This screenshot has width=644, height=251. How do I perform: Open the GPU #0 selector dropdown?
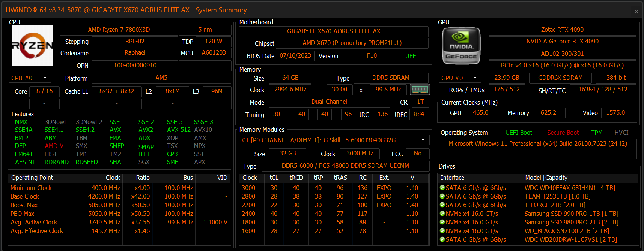point(460,78)
